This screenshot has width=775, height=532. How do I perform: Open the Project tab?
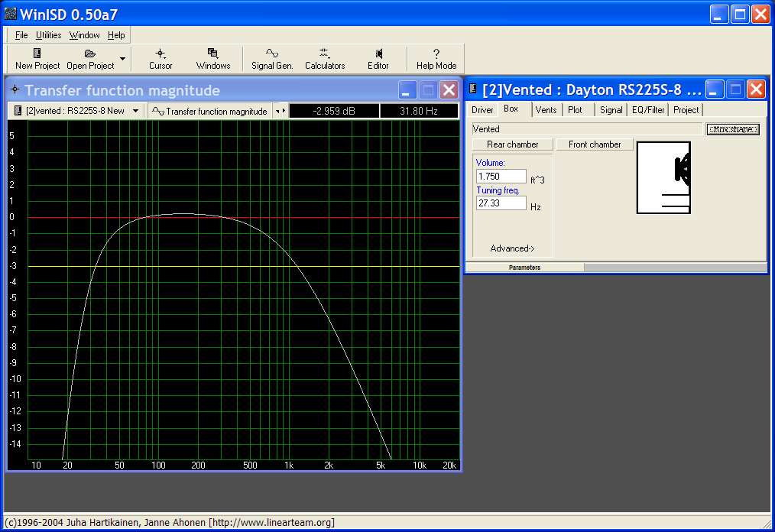click(x=686, y=110)
